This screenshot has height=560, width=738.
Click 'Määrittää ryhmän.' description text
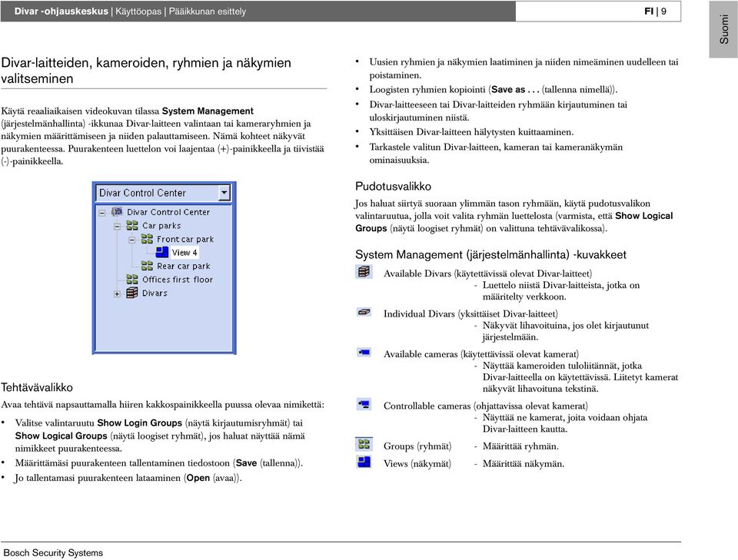coord(520,446)
